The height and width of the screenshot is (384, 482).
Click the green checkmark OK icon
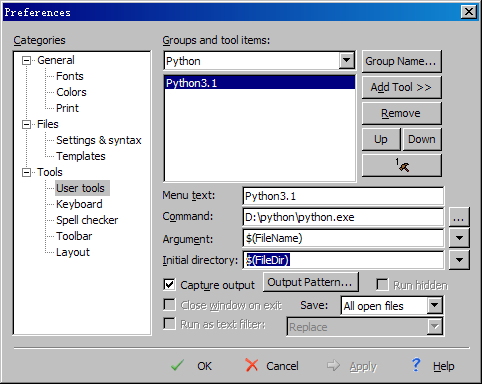[x=177, y=366]
